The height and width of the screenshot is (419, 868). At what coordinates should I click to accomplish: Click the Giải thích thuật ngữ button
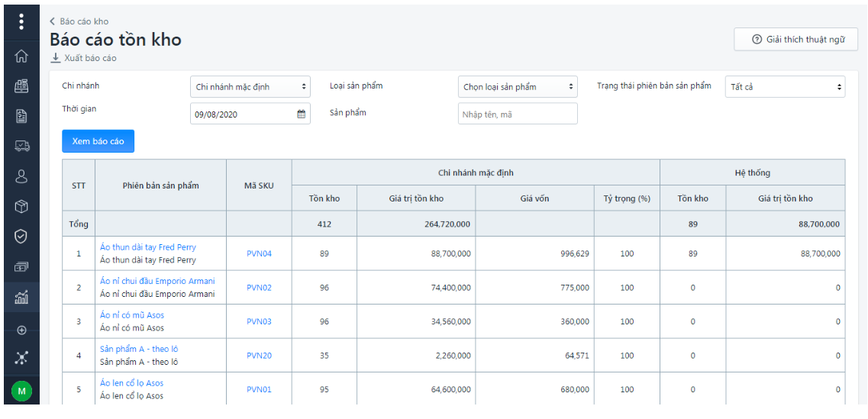coord(795,40)
